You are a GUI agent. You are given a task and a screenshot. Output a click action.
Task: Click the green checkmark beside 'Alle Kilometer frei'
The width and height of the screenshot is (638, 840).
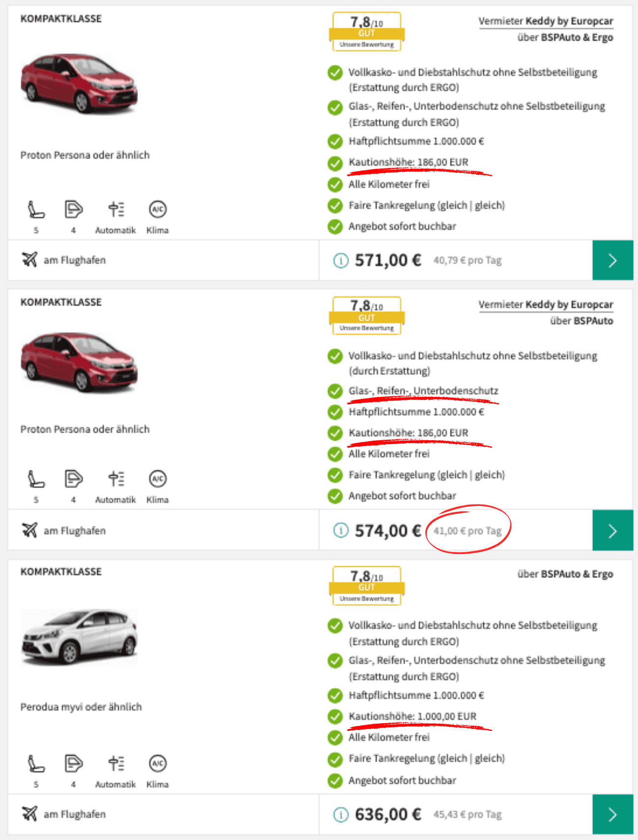334,184
